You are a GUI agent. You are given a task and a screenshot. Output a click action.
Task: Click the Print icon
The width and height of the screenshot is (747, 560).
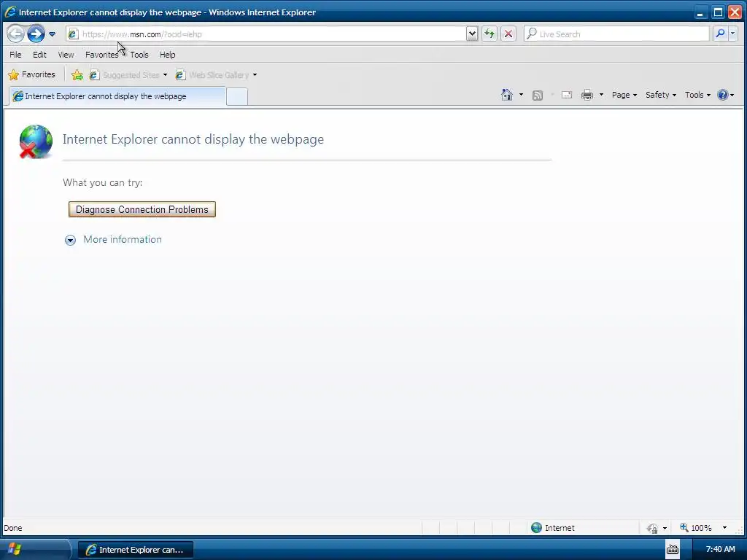(x=587, y=95)
